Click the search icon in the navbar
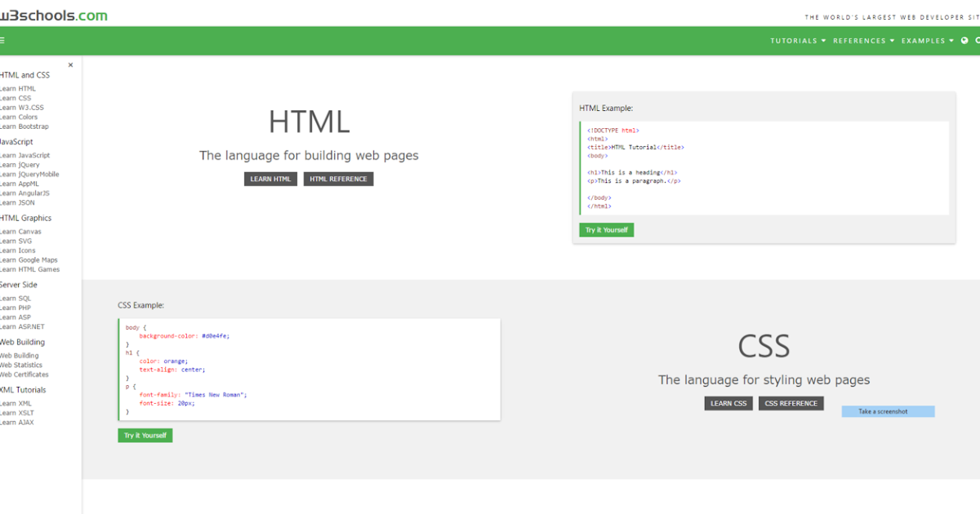Screen dimensions: 980x514 pos(978,40)
